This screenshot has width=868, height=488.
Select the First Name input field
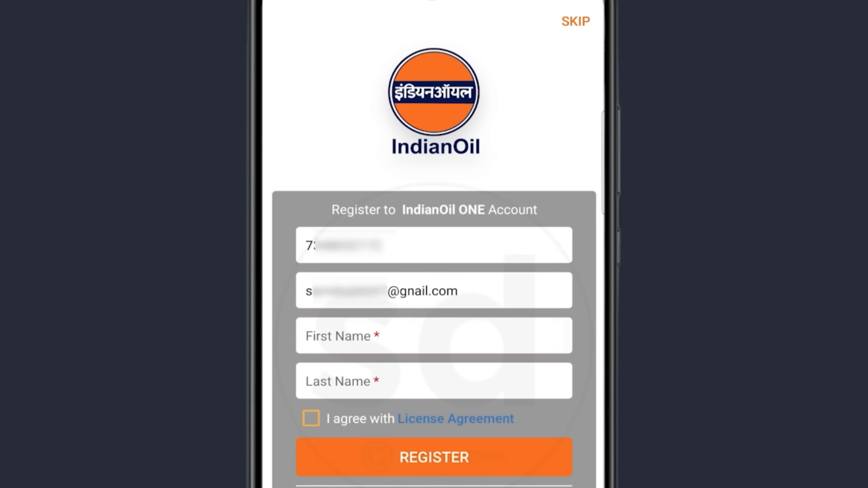[x=434, y=335]
